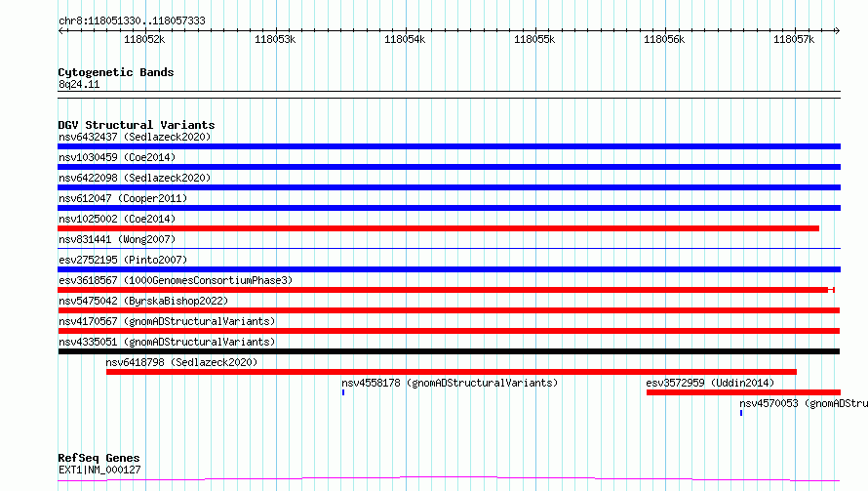This screenshot has width=868, height=491.
Task: Click the 118055k ruler label
Action: click(534, 40)
